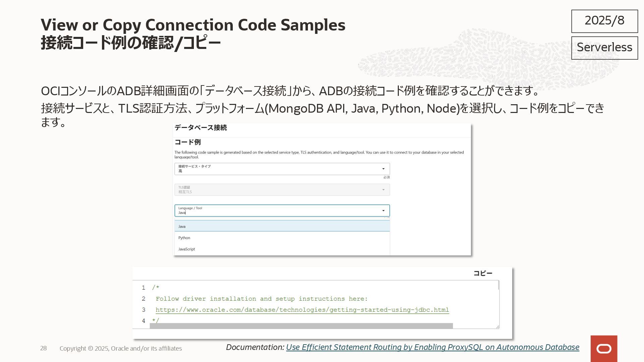Click the page number 28
644x362 pixels.
(x=44, y=348)
